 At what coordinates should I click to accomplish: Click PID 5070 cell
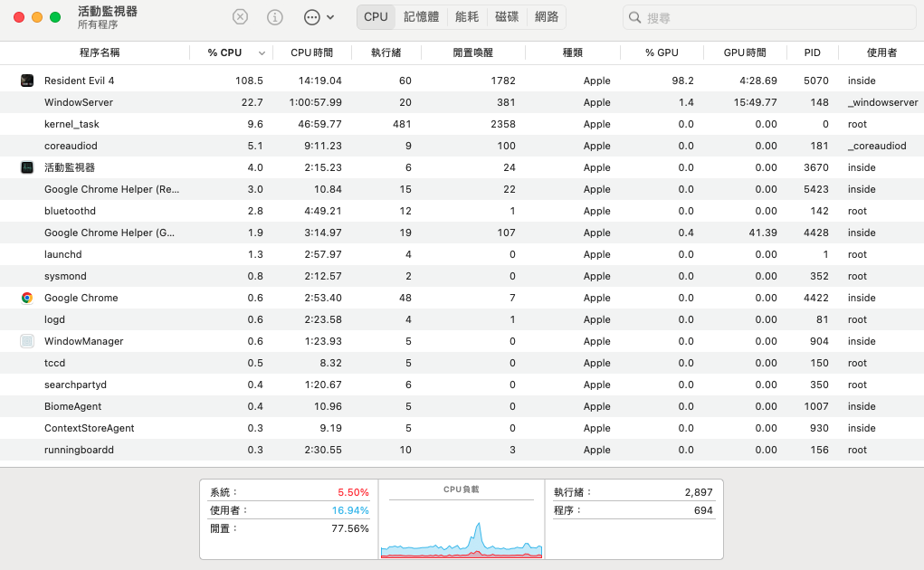click(x=816, y=81)
